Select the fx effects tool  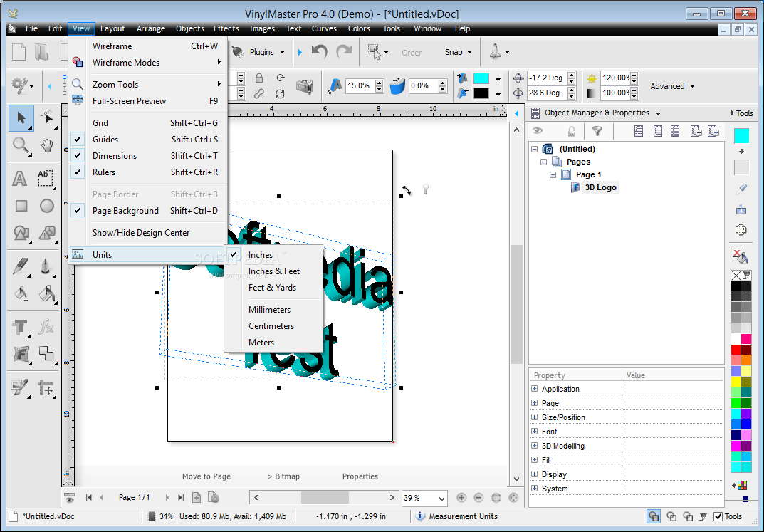coord(46,327)
